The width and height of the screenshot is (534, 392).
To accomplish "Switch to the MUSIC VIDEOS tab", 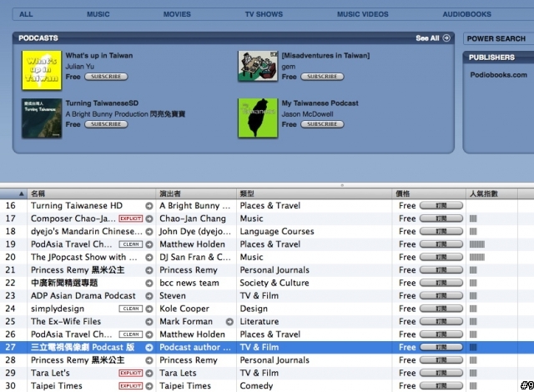I will click(x=363, y=14).
